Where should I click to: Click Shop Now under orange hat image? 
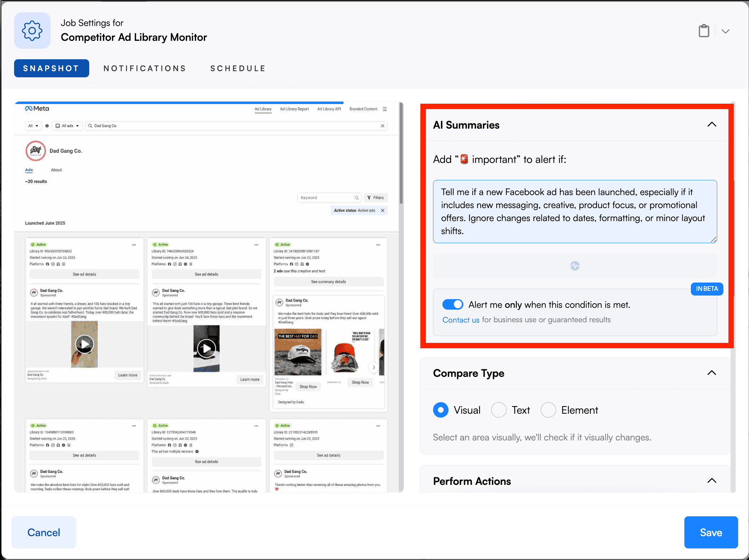click(360, 382)
